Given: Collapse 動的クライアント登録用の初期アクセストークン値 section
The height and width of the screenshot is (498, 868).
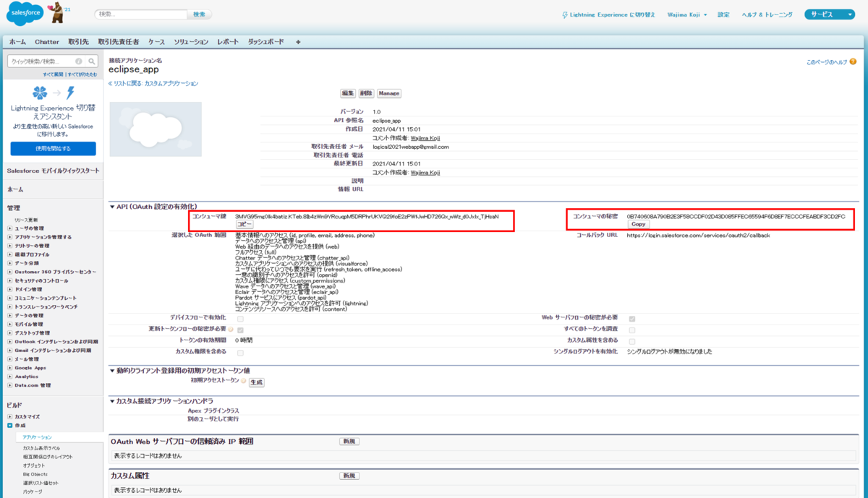Looking at the screenshot, I should pos(112,371).
